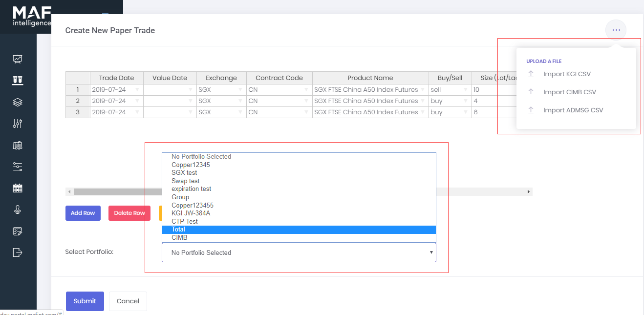The width and height of the screenshot is (644, 315).
Task: Choose Copper123455 from the portfolio list
Action: (299, 206)
